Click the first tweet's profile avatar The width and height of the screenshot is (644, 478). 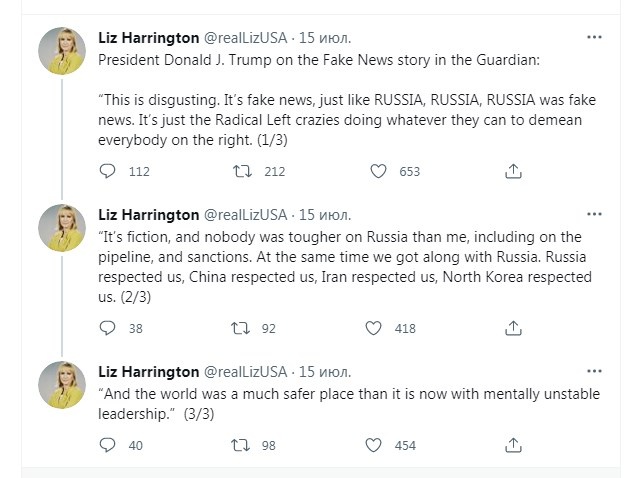click(62, 50)
